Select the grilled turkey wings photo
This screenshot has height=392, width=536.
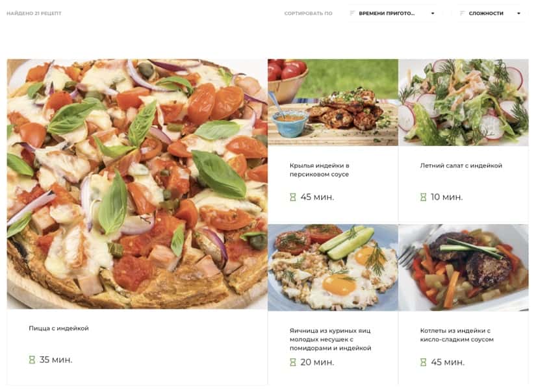(333, 103)
